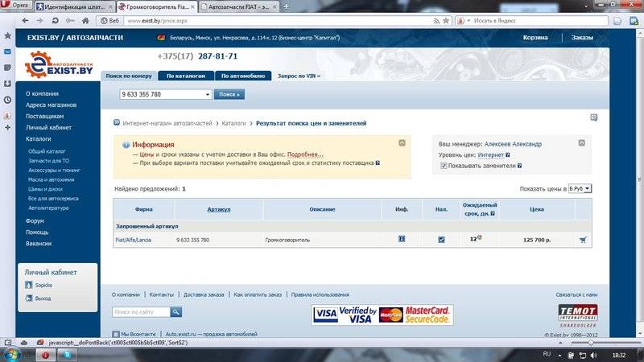Add the Громкоговоритель item to cart
644x362 pixels.
coord(583,240)
